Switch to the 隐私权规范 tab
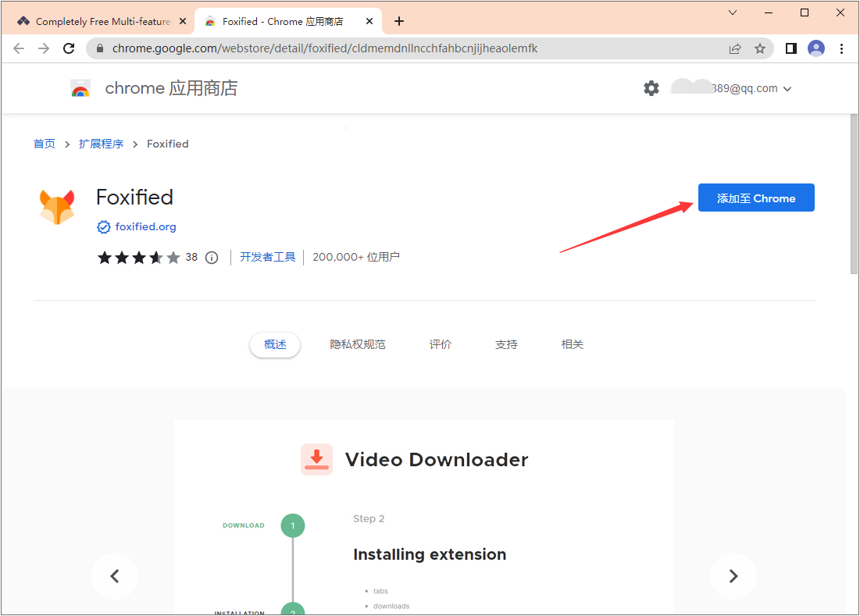This screenshot has width=860, height=616. tap(358, 345)
